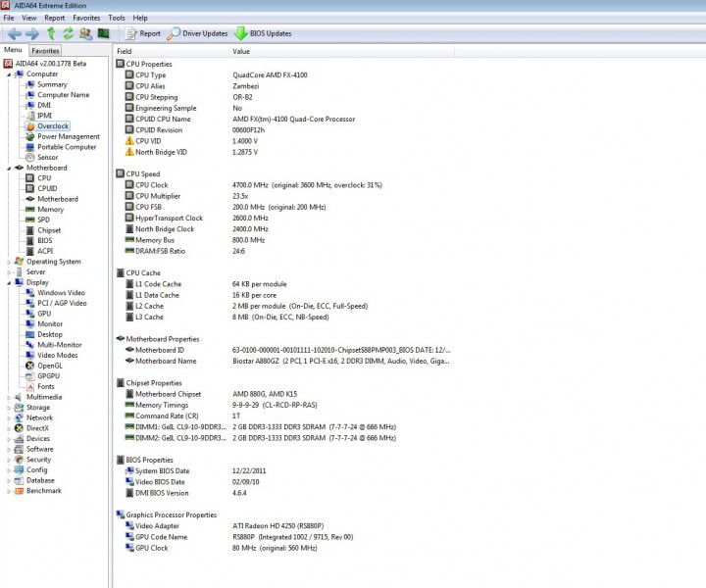706x588 pixels.
Task: Select the Overclock tree item
Action: 53,126
